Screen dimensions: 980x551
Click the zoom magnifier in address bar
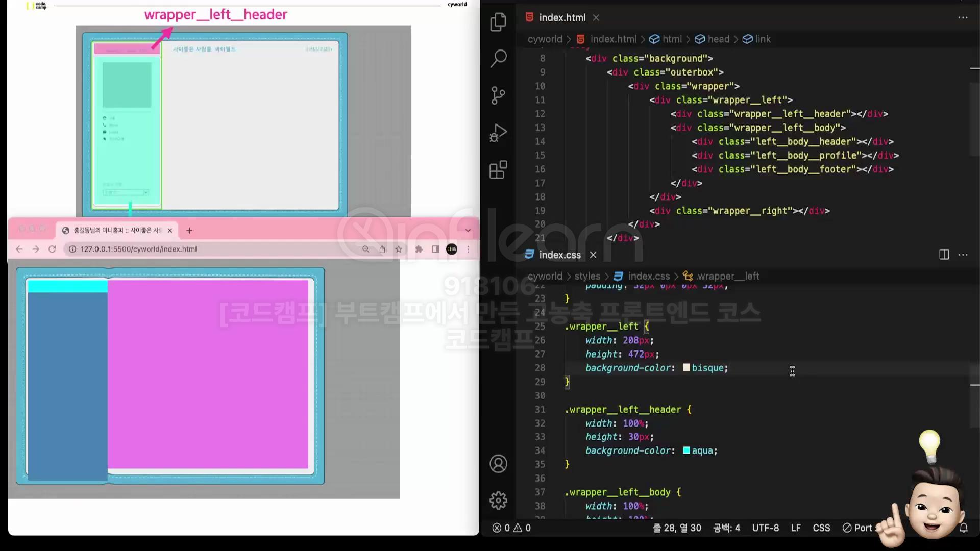(x=365, y=249)
